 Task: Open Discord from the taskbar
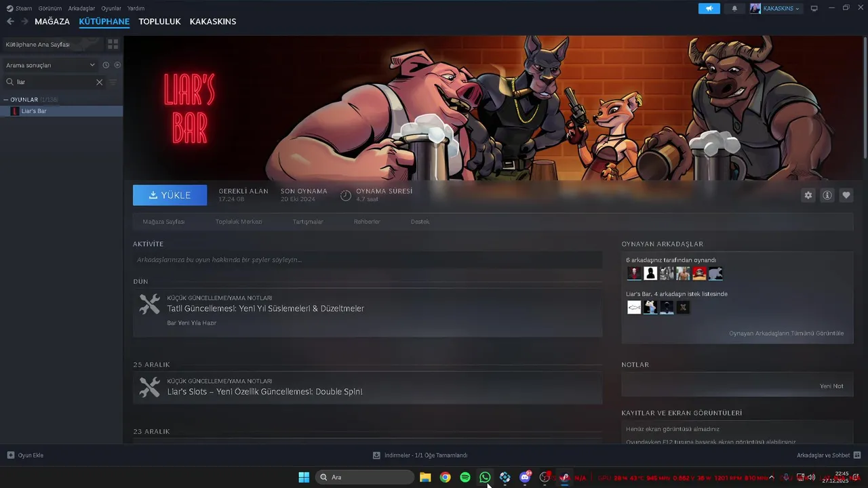[x=525, y=477]
